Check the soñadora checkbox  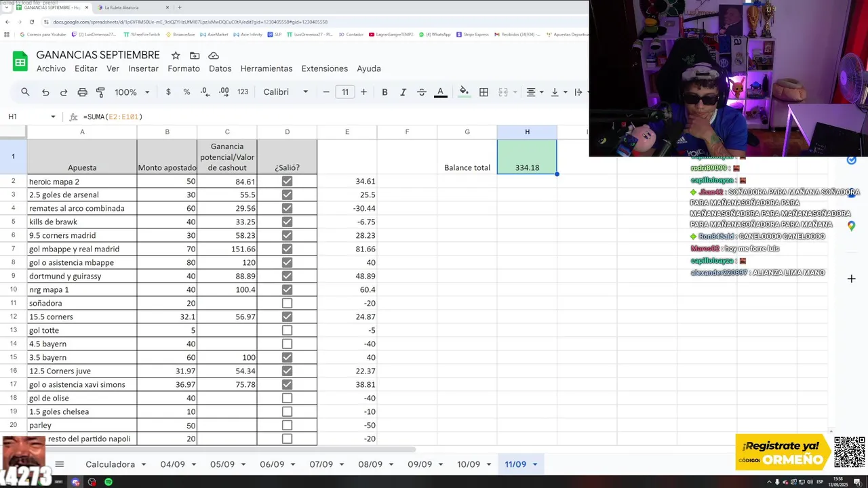click(287, 303)
